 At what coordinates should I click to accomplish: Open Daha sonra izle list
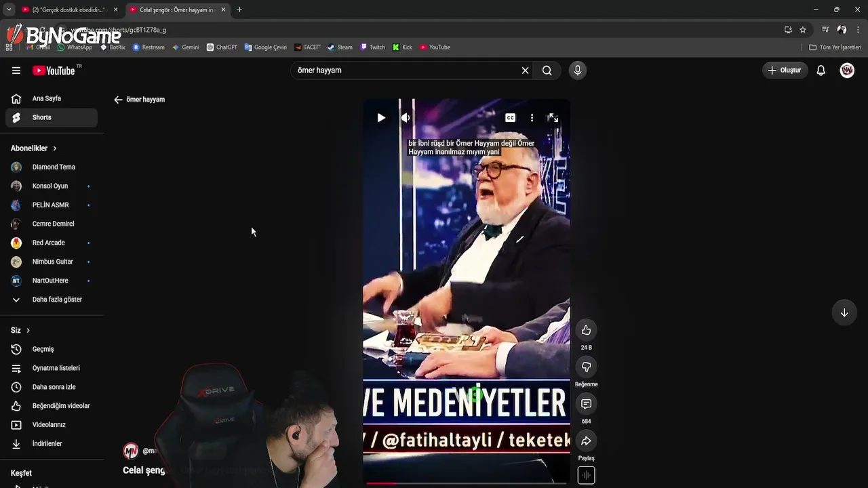click(51, 387)
